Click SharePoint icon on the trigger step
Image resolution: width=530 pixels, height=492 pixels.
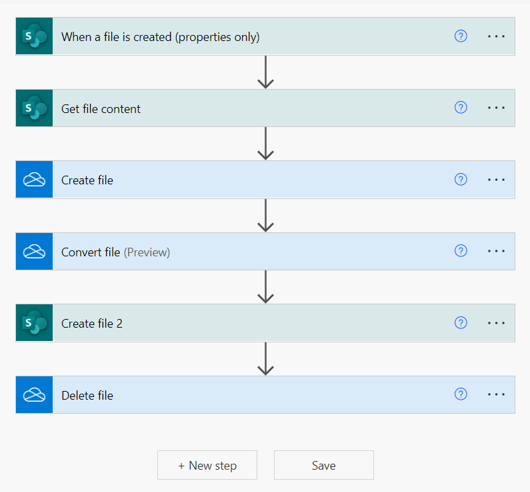coord(34,36)
